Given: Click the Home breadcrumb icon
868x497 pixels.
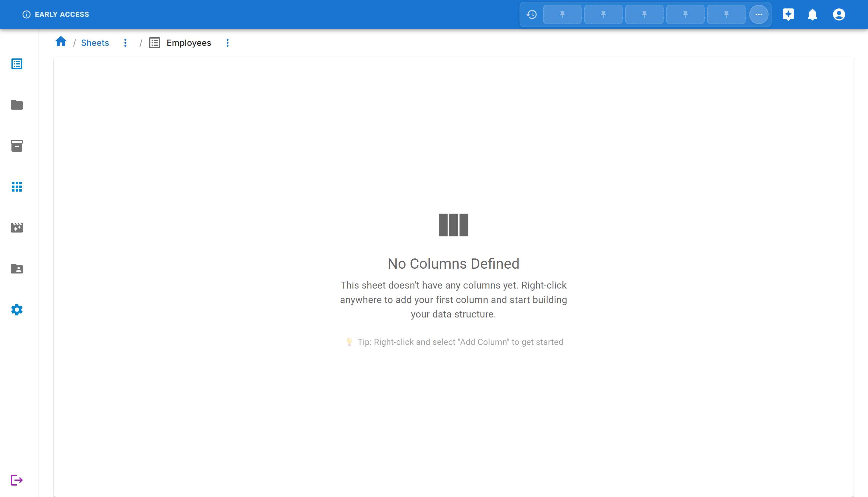Looking at the screenshot, I should [61, 42].
